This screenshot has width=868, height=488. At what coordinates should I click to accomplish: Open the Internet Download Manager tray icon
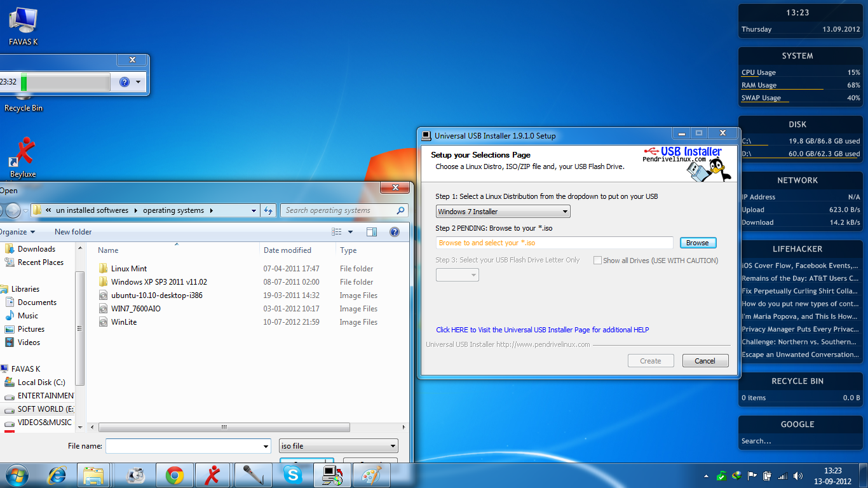737,475
